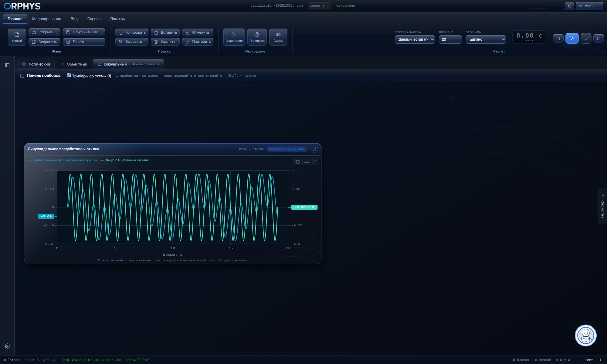
Task: Click the Копировать button
Action: (x=132, y=32)
